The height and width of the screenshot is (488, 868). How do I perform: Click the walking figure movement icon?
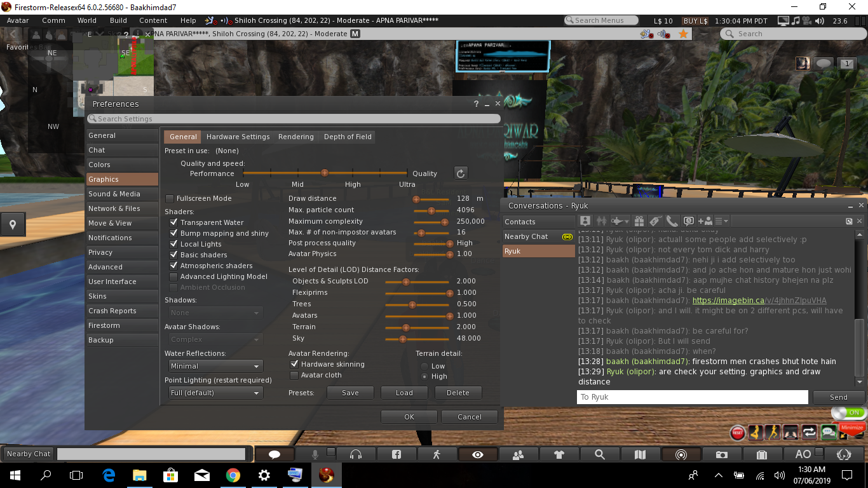point(437,454)
